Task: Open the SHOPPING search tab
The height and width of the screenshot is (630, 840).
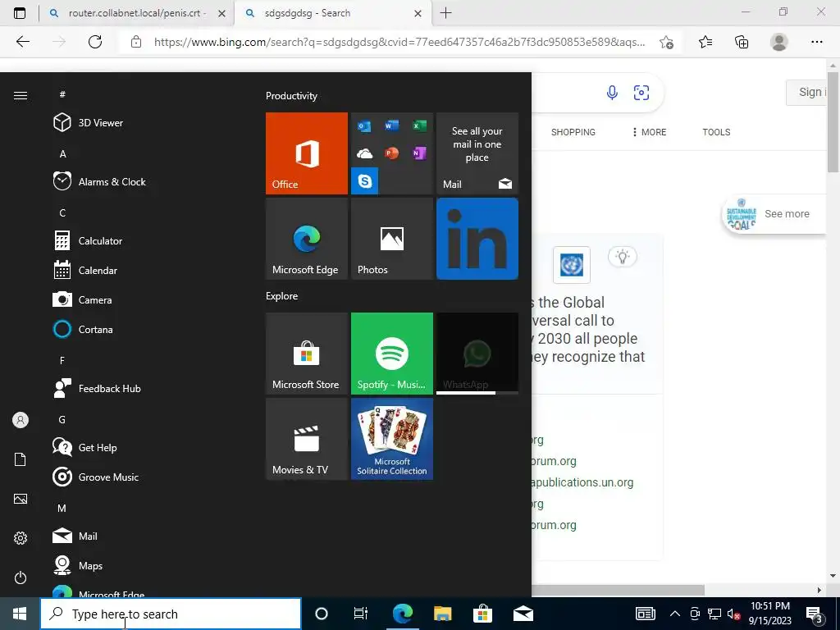Action: pyautogui.click(x=573, y=132)
